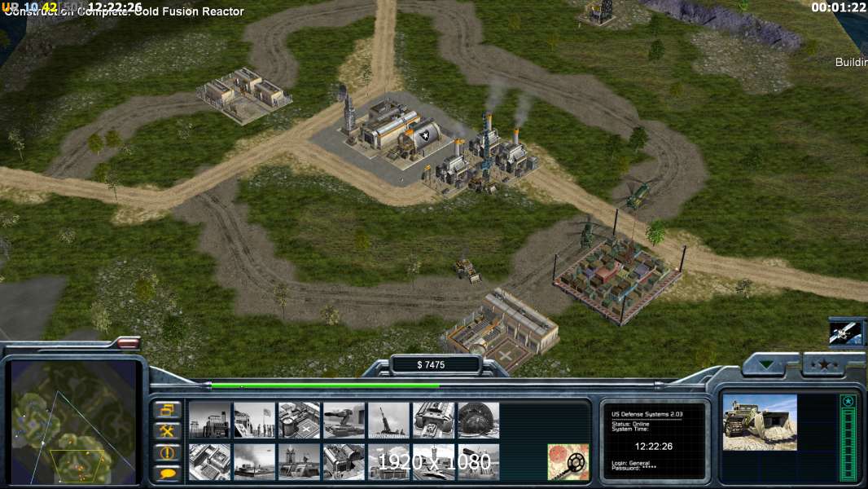Open options via crossed hammer and wrench button
The image size is (868, 489).
click(167, 431)
